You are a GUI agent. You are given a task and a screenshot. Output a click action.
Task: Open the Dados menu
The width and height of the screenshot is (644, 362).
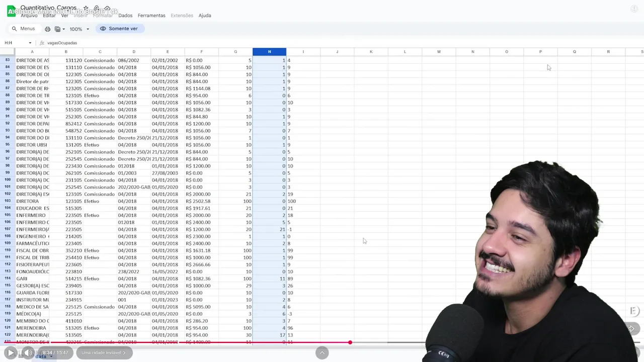(125, 16)
